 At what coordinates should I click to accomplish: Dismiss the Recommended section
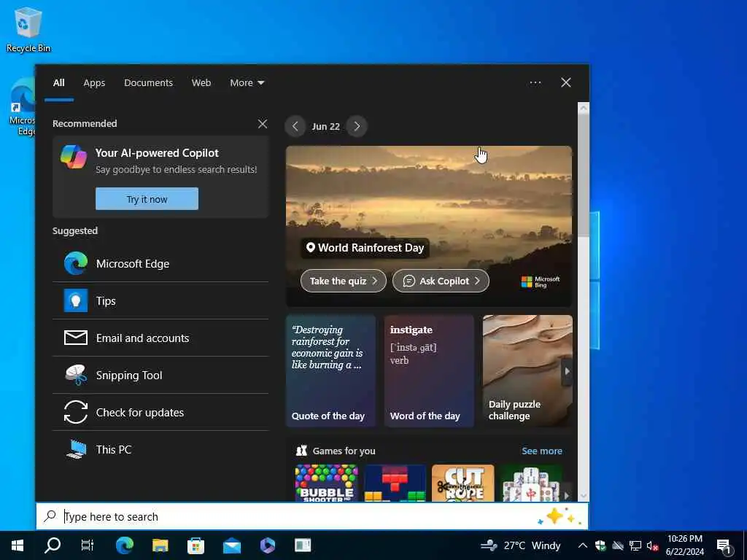[263, 124]
